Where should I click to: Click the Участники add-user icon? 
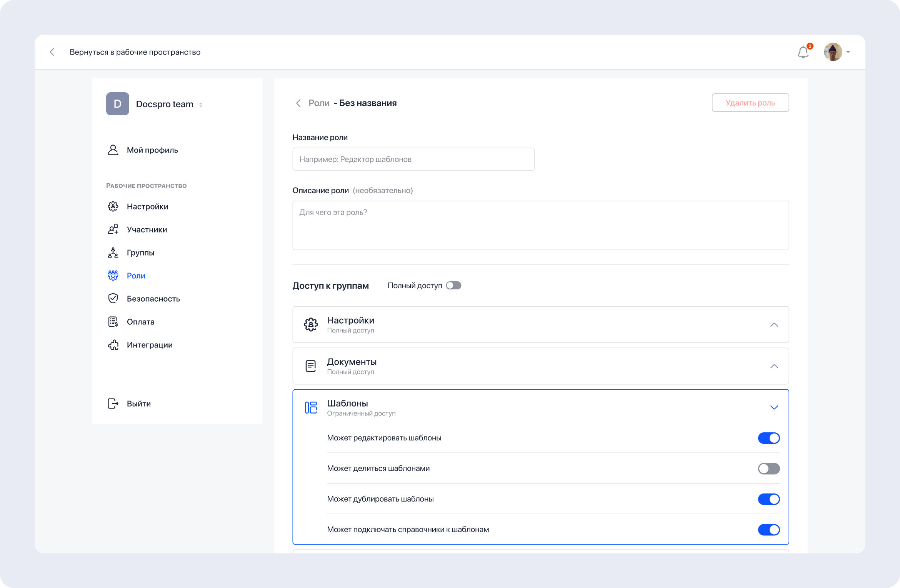click(113, 229)
